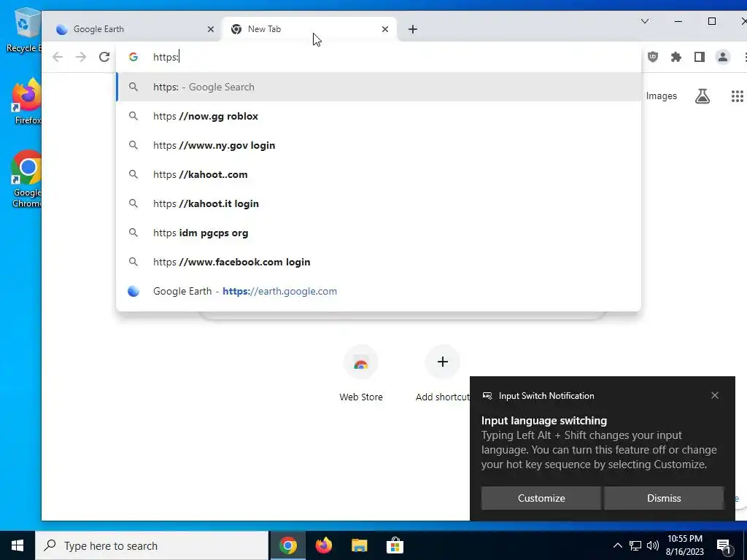Click Customize in the input notification
747x560 pixels.
point(541,498)
